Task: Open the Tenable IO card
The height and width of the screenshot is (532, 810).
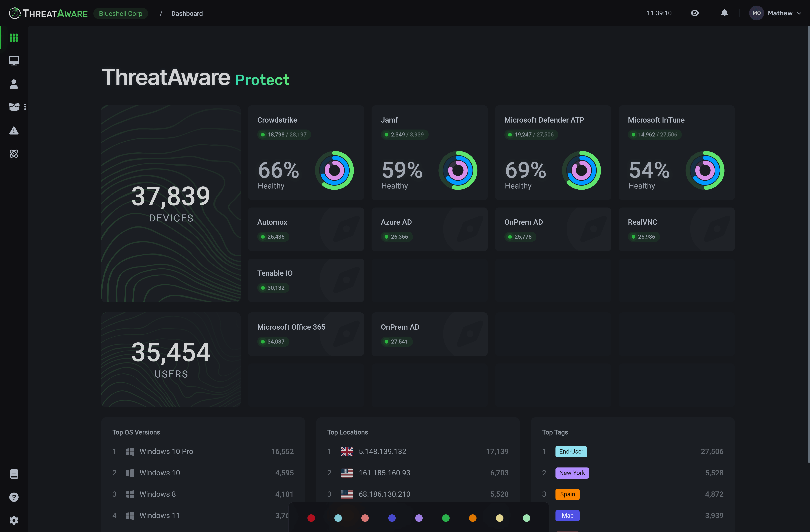Action: click(306, 280)
